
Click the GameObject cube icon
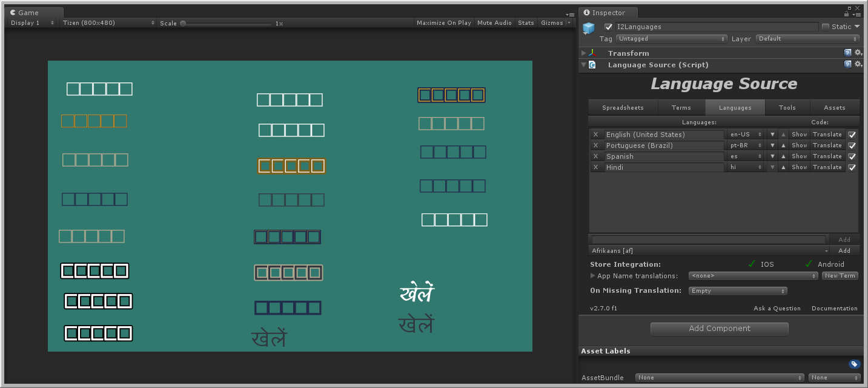click(589, 28)
